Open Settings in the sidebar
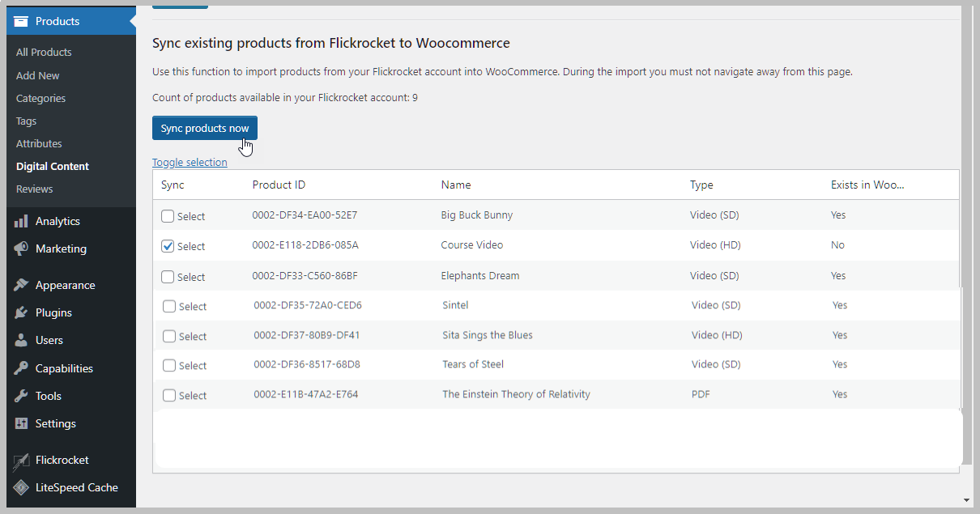This screenshot has height=514, width=980. [x=55, y=423]
